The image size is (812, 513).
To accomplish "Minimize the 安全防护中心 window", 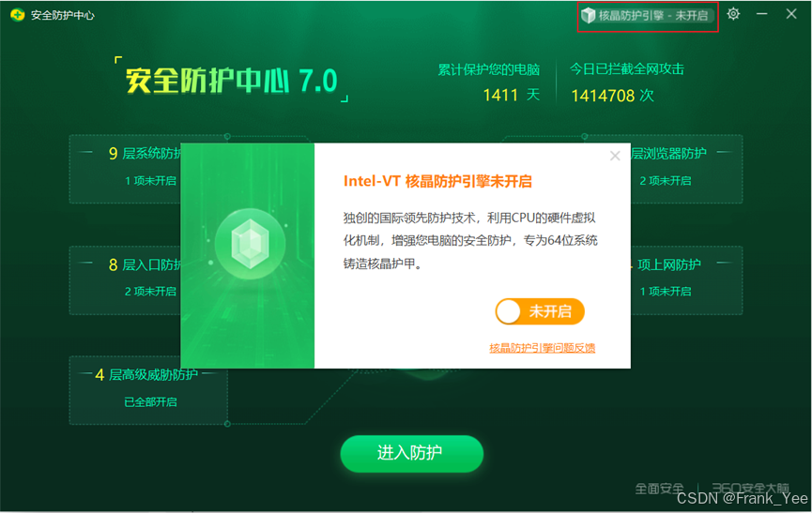I will click(761, 14).
